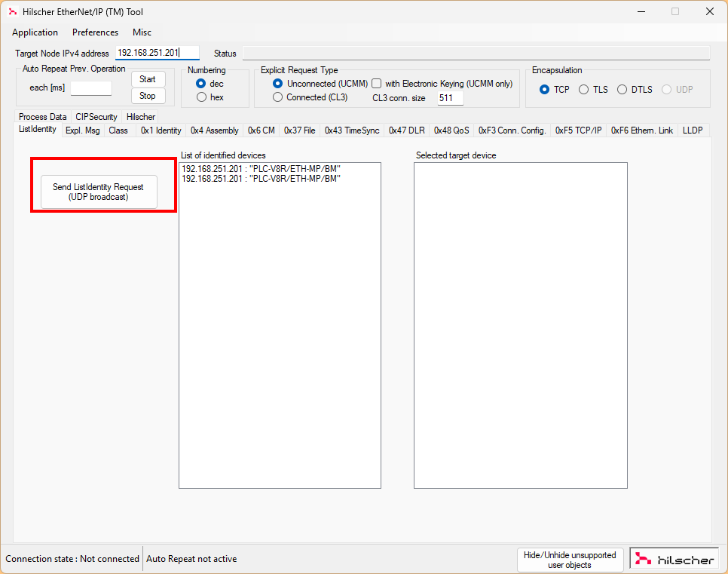Screen dimensions: 728x574
Task: Open the 0x47 DLR tab
Action: pyautogui.click(x=407, y=130)
